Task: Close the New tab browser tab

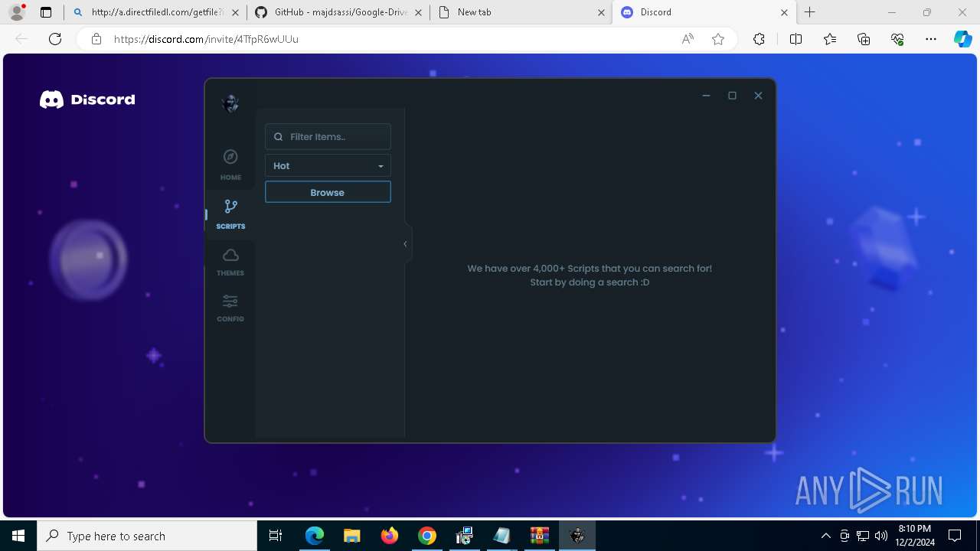Action: [x=601, y=12]
